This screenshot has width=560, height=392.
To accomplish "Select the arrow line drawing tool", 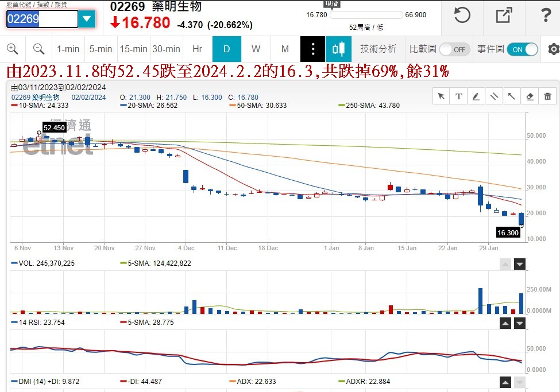I will [x=511, y=96].
